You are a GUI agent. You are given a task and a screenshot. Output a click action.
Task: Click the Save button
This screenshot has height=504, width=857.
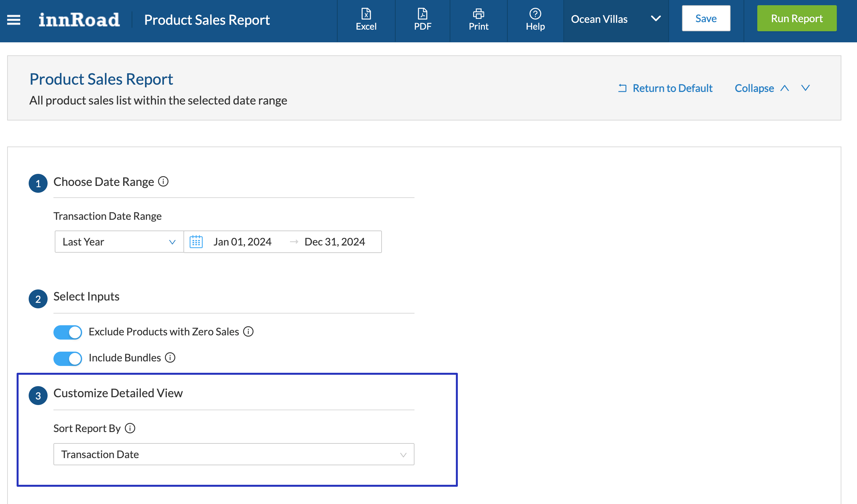click(706, 18)
